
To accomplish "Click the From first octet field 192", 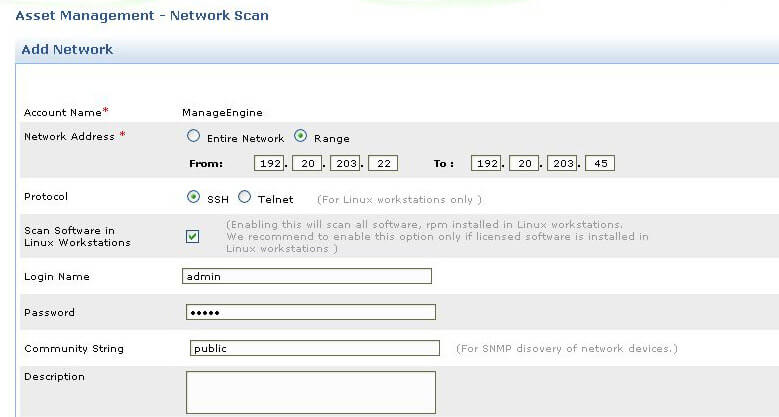I will pos(269,163).
